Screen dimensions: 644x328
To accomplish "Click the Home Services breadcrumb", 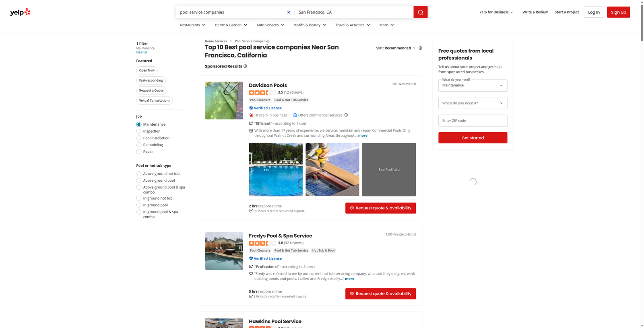I will [216, 41].
